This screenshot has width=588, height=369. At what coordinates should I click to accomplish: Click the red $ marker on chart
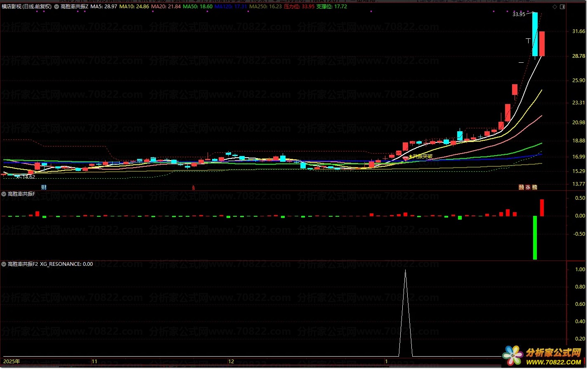pyautogui.click(x=193, y=187)
